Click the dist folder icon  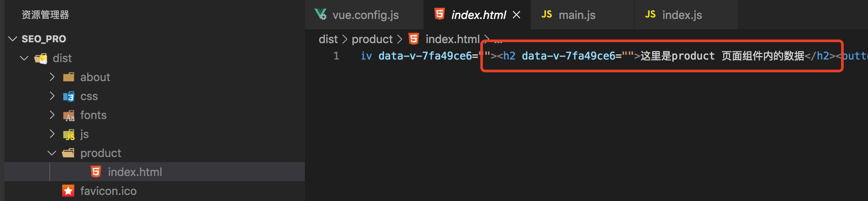click(x=41, y=58)
